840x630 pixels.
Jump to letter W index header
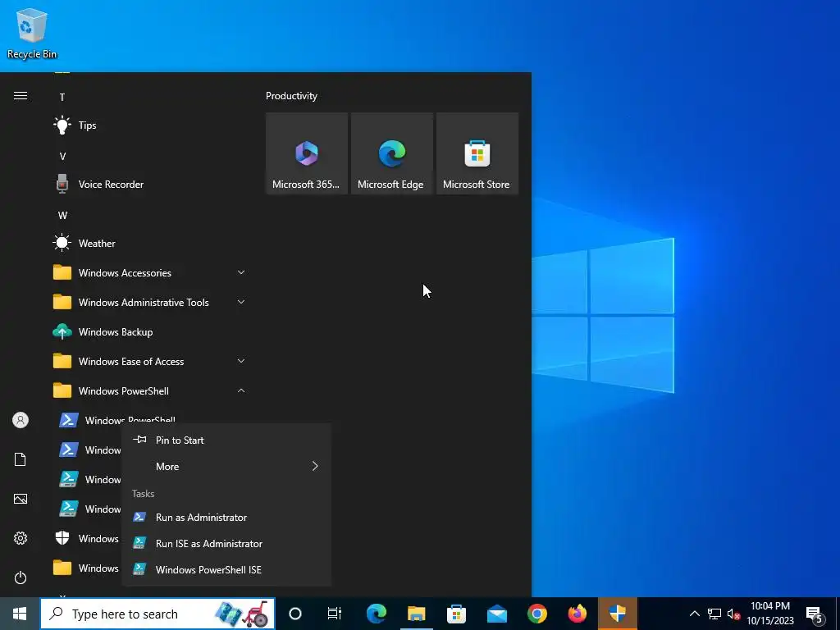(x=62, y=216)
